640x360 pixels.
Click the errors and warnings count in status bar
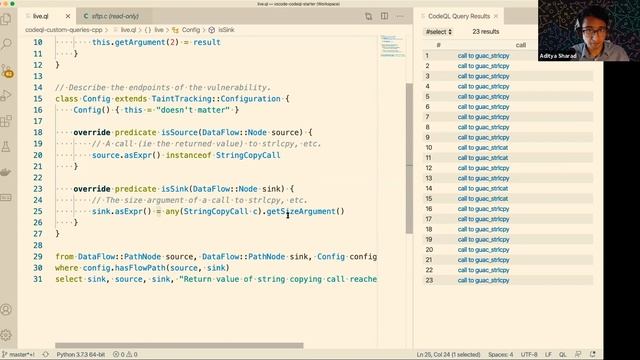click(125, 354)
